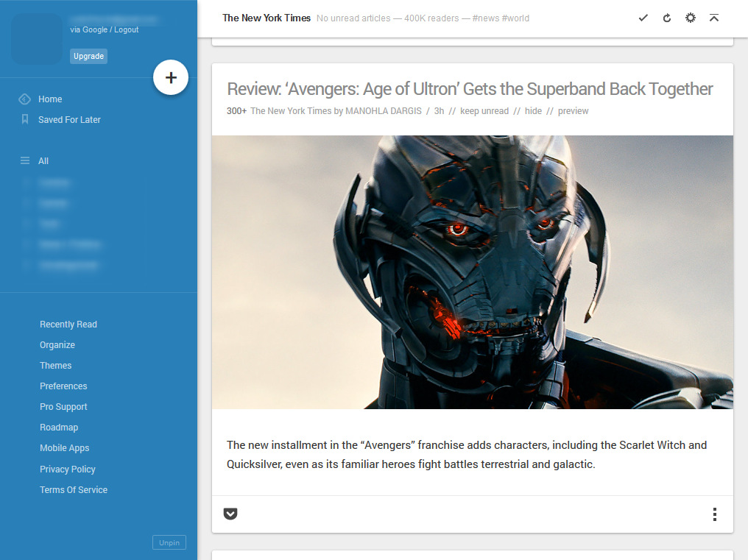Save the Avengers article to Pocket
This screenshot has width=748, height=560.
pos(230,514)
